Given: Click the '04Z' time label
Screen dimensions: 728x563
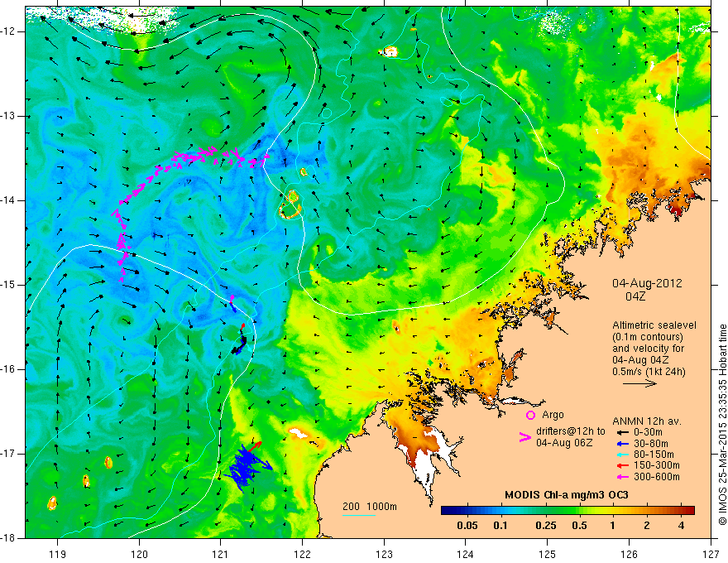Looking at the screenshot, I should pos(635,296).
